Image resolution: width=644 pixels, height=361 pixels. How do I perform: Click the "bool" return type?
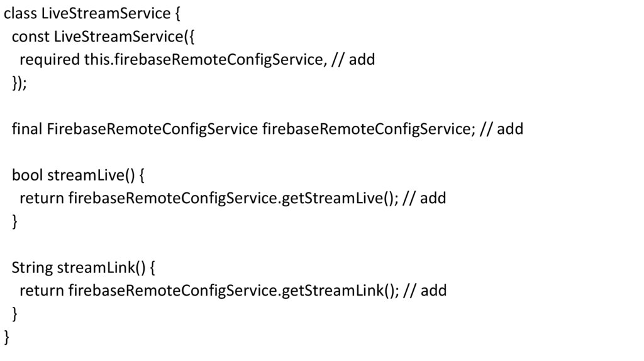pos(28,175)
